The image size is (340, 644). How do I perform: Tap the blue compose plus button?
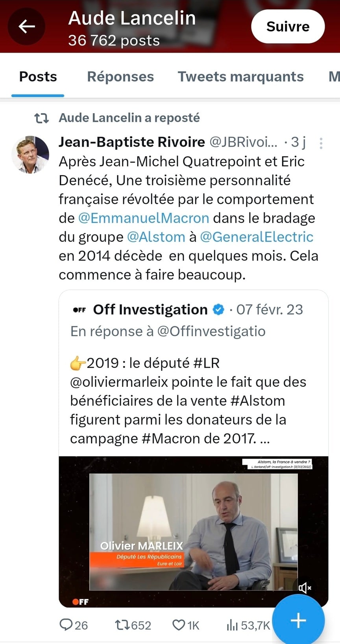coord(298,620)
